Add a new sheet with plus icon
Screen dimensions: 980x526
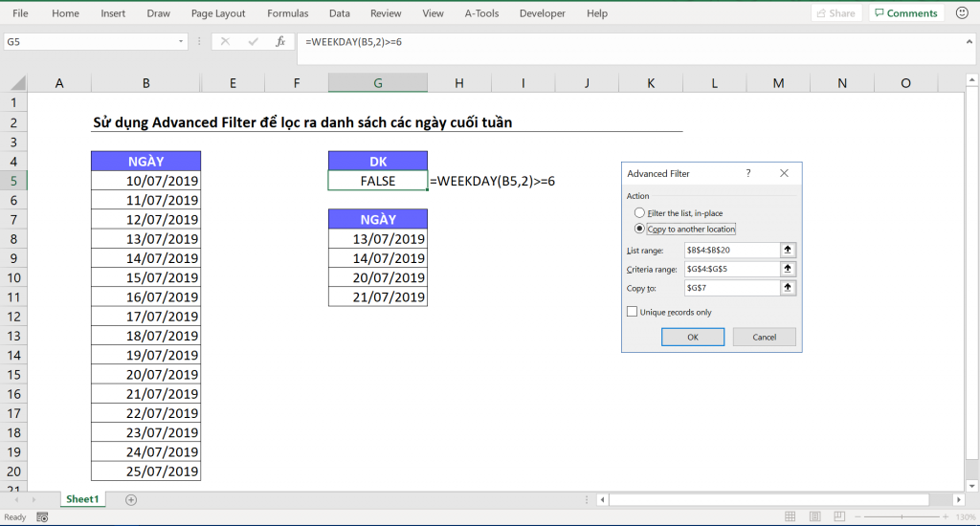[131, 499]
